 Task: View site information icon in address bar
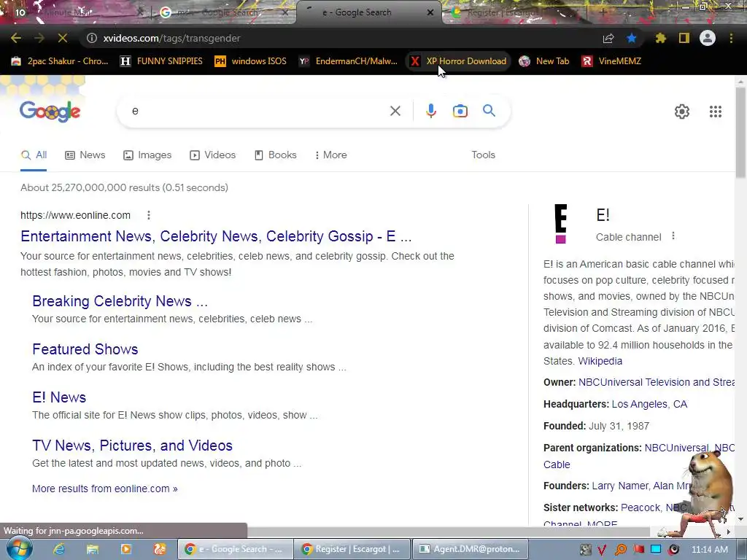click(92, 38)
